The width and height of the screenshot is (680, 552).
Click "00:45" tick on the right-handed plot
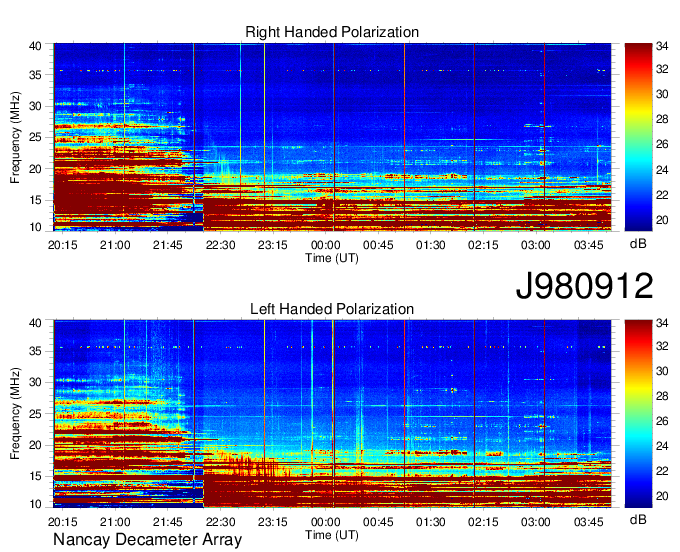pyautogui.click(x=378, y=245)
